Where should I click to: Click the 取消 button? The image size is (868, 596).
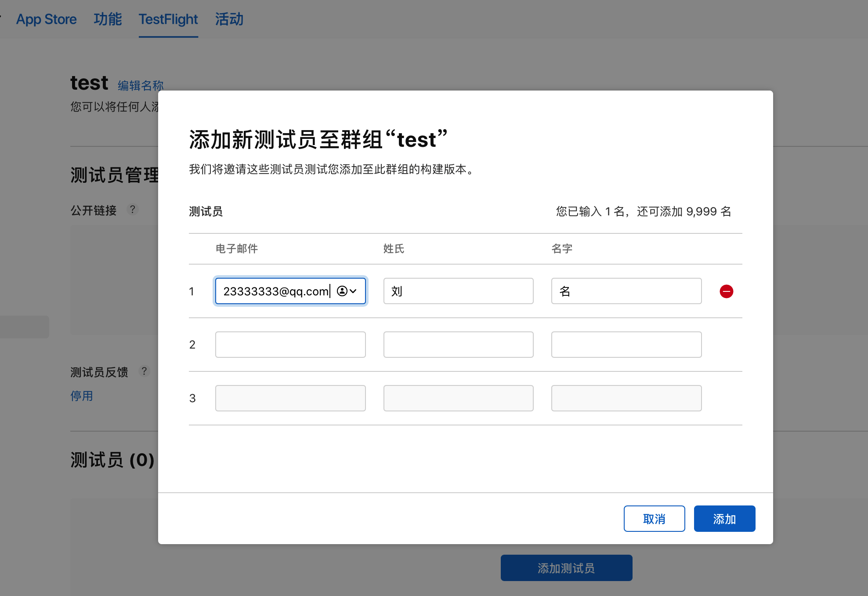click(654, 519)
